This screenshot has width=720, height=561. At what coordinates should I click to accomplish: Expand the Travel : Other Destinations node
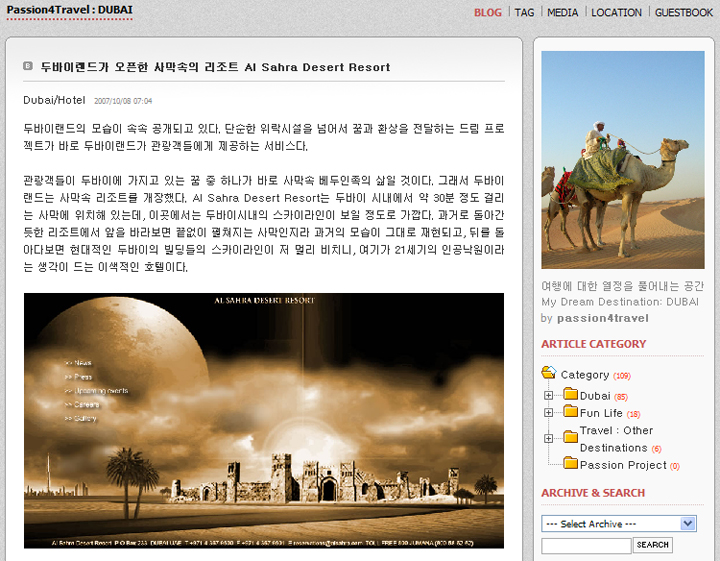pyautogui.click(x=548, y=438)
